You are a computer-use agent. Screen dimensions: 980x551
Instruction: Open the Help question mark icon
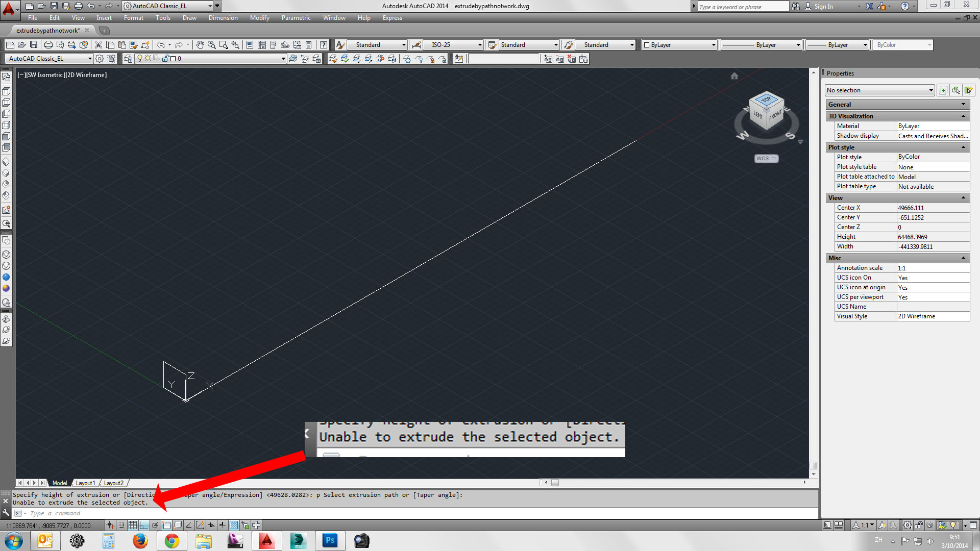pos(323,45)
